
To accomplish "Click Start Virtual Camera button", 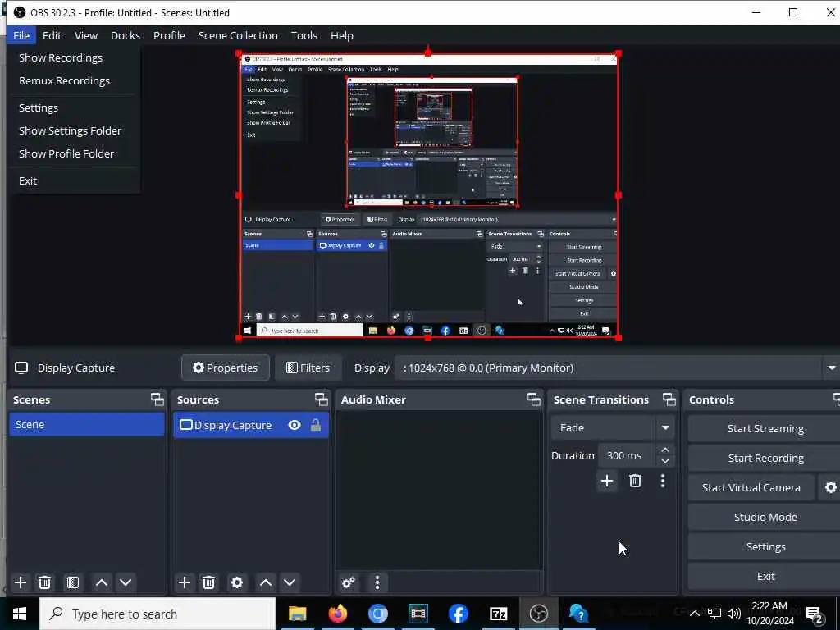I will click(751, 487).
